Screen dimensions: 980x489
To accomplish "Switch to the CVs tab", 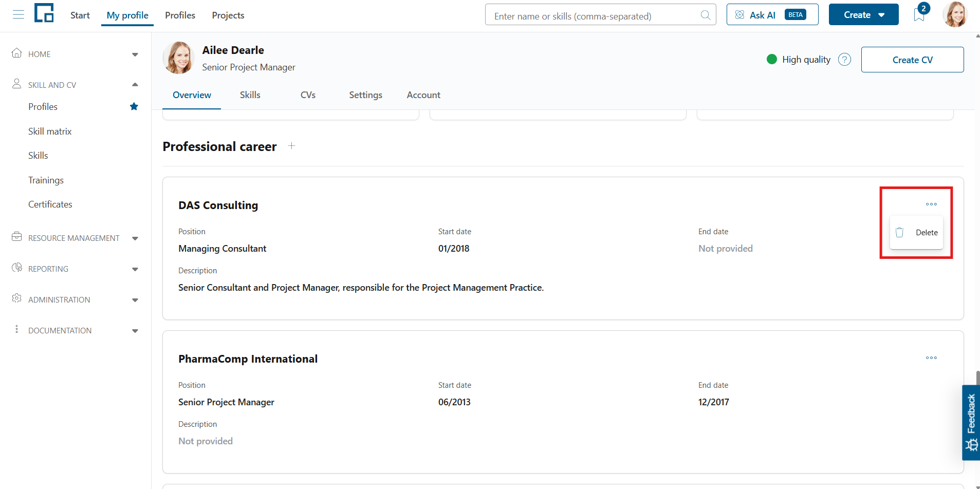I will click(x=308, y=95).
